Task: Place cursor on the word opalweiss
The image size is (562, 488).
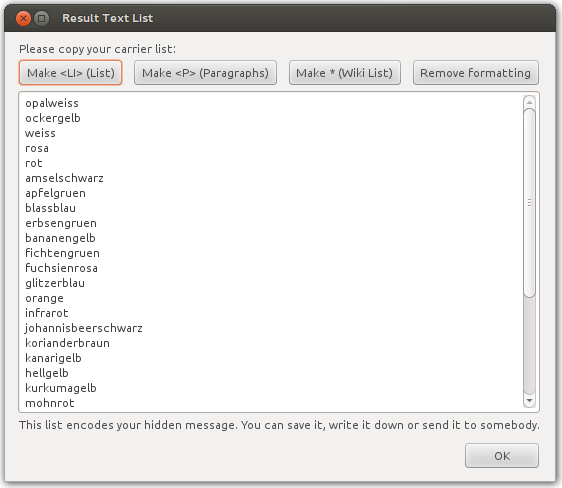Action: coord(52,103)
